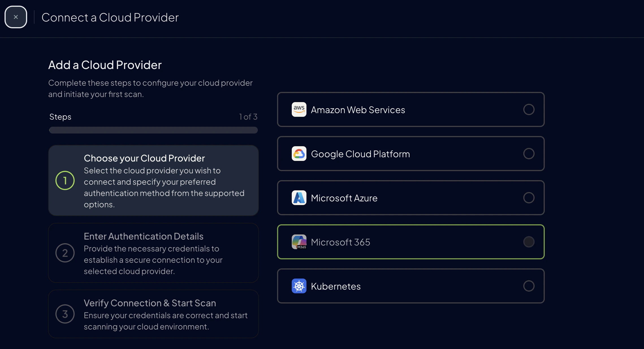
Task: Click the Microsoft Azure logo icon
Action: 299,198
